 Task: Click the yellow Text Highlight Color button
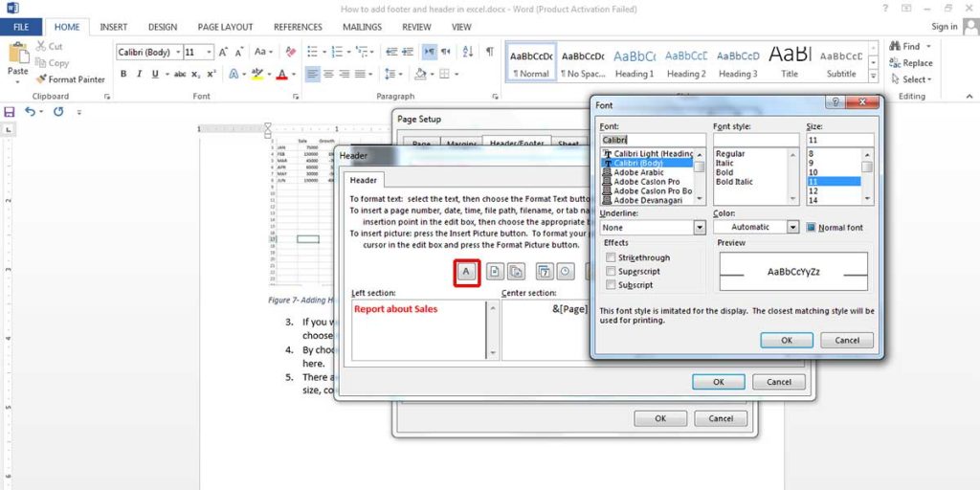256,74
